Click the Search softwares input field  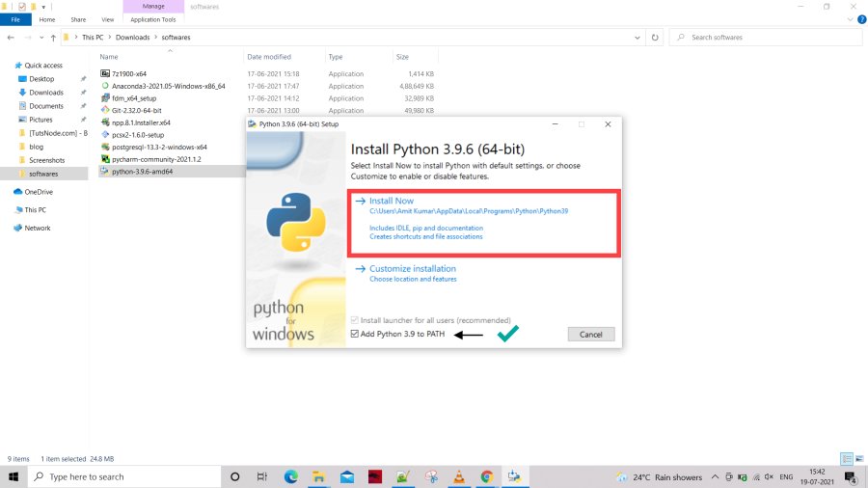pos(766,38)
